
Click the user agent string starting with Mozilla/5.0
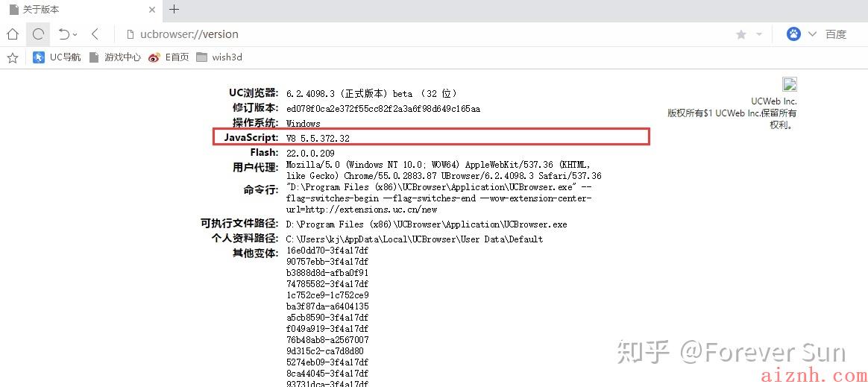(444, 170)
